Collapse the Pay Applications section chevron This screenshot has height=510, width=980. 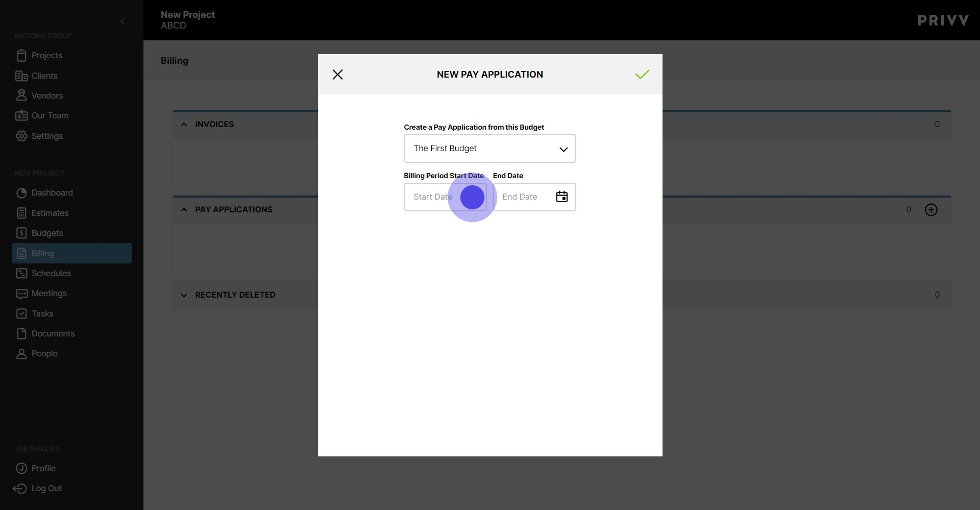point(184,210)
